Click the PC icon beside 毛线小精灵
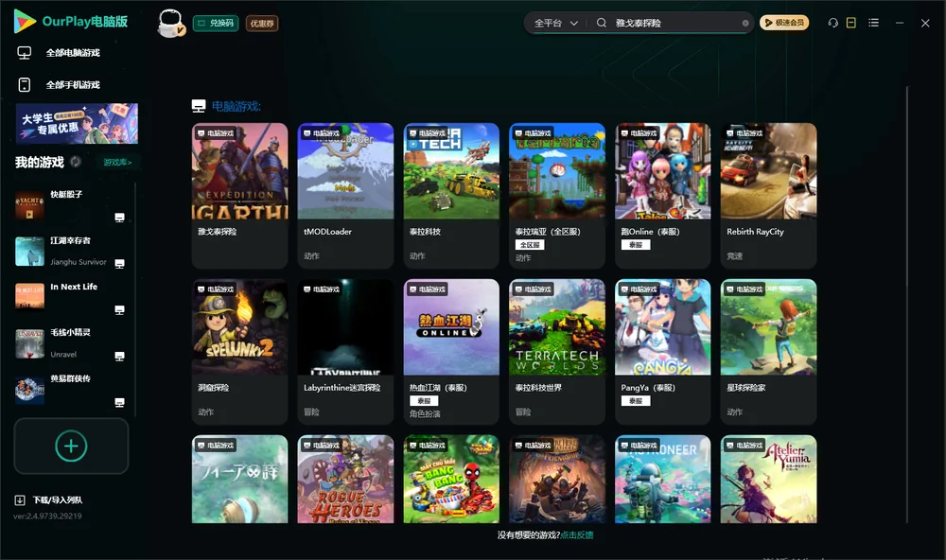This screenshot has height=560, width=946. pyautogui.click(x=119, y=356)
